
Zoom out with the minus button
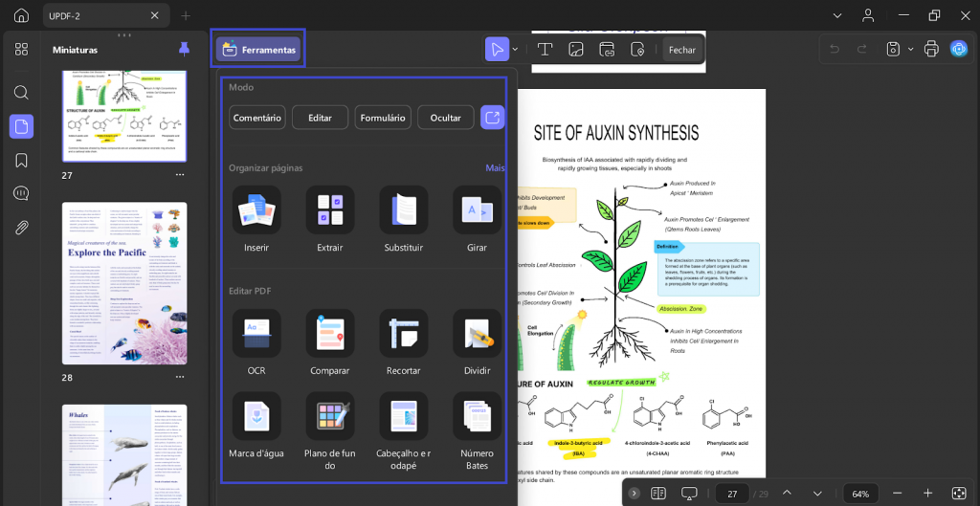click(x=897, y=494)
